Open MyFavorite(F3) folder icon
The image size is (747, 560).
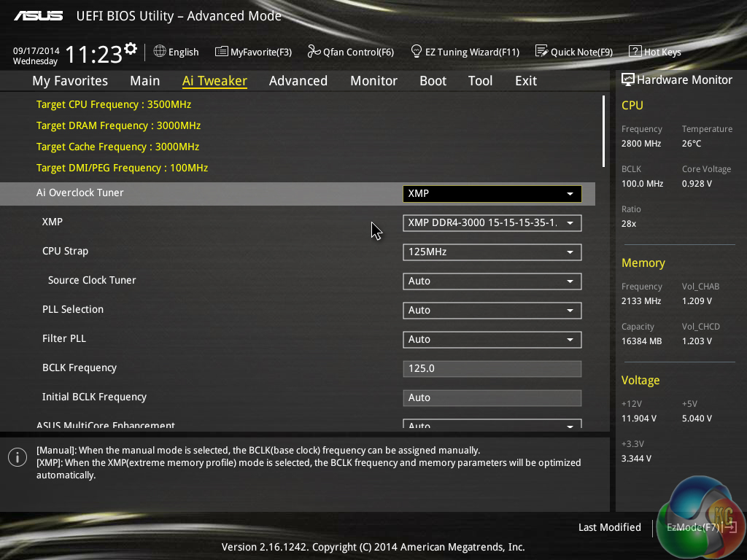click(x=221, y=52)
